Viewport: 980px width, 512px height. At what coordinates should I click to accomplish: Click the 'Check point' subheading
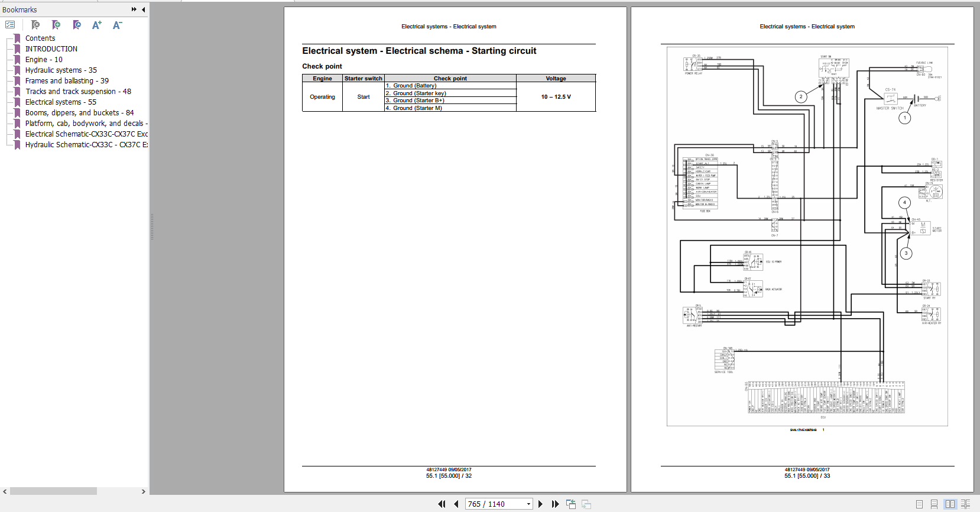click(322, 66)
